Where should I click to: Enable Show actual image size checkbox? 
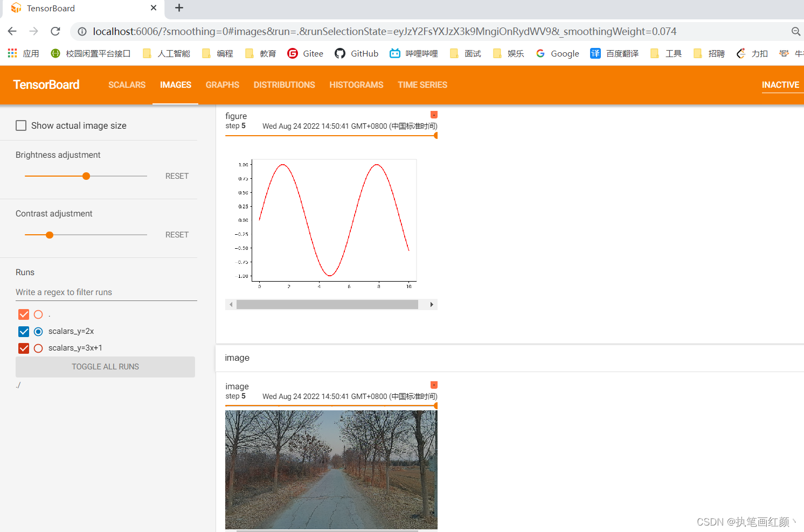tap(21, 125)
